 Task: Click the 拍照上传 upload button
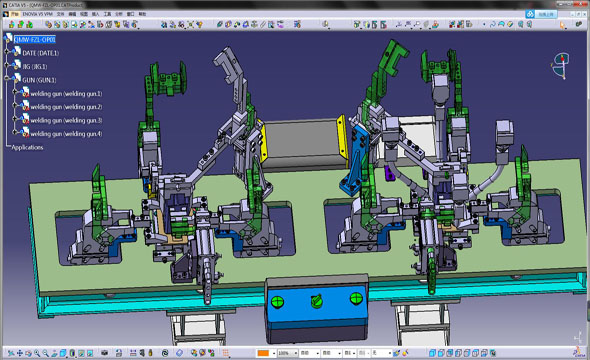[x=547, y=14]
